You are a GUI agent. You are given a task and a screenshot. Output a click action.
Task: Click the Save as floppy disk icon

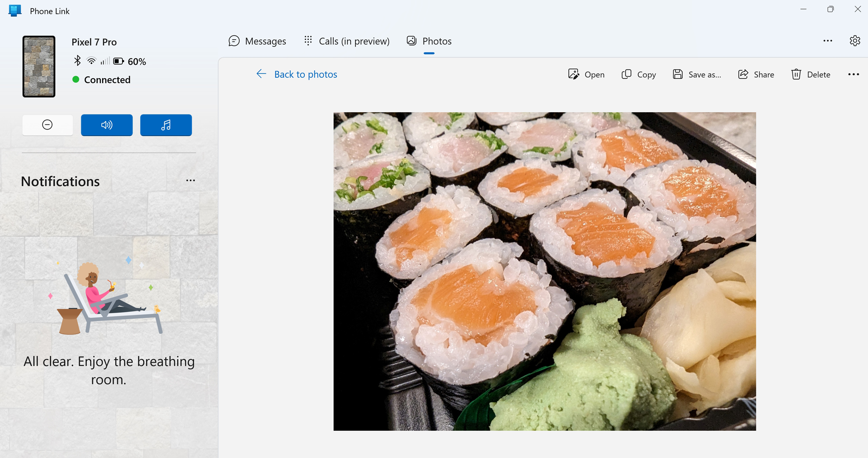point(677,74)
